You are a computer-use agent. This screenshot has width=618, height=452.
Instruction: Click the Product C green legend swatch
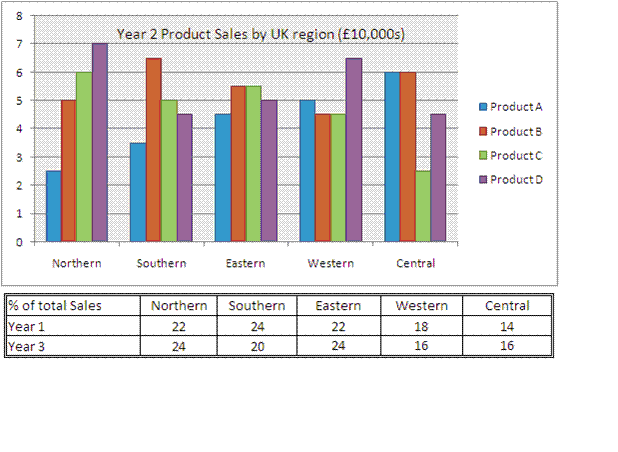(x=484, y=155)
